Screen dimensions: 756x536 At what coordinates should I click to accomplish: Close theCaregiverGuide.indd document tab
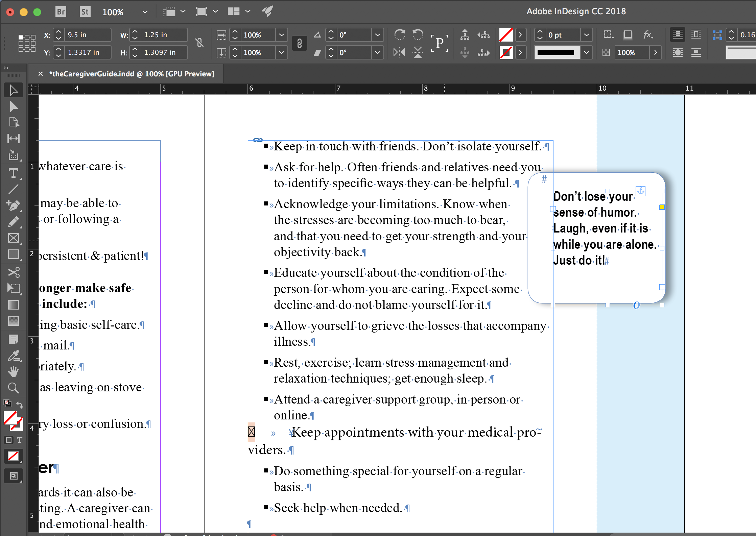tap(40, 74)
